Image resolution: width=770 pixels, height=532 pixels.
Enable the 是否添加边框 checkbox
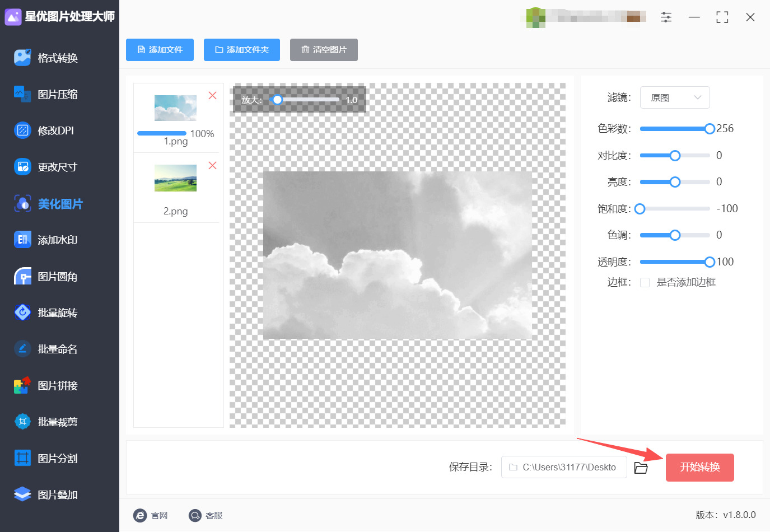(x=645, y=282)
